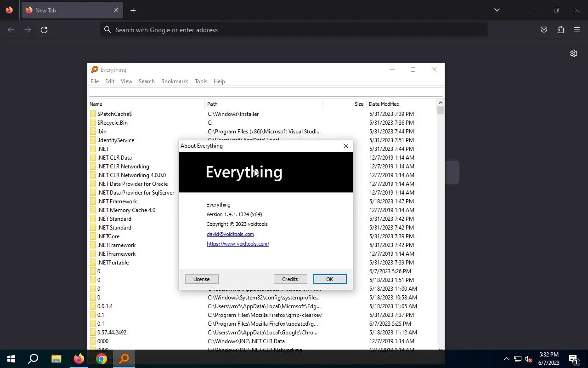Open New Tab page settings gear

574,53
